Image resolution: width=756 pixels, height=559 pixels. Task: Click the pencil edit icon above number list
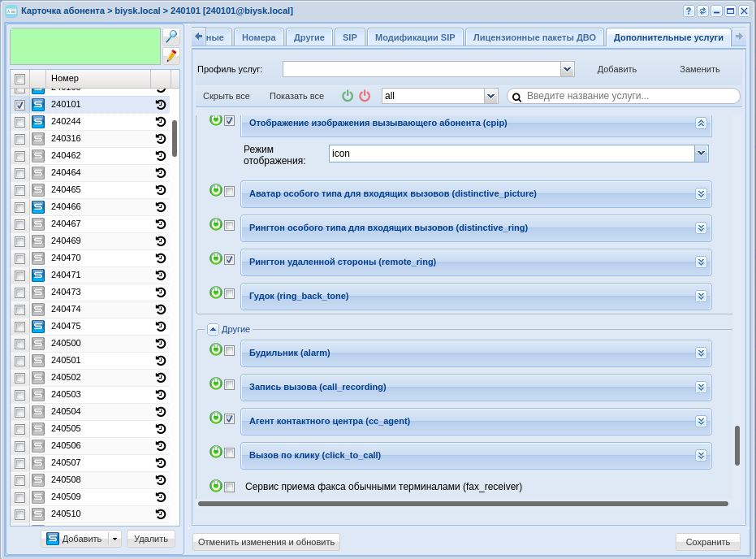(x=171, y=55)
